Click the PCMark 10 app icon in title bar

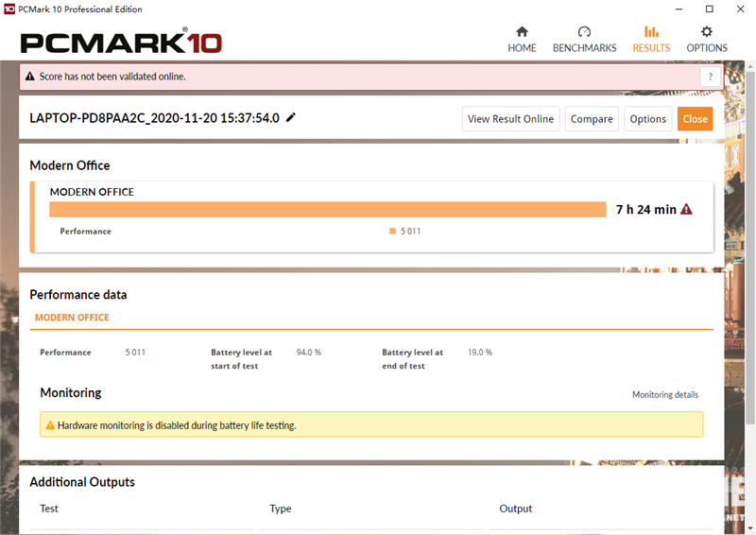click(x=9, y=9)
